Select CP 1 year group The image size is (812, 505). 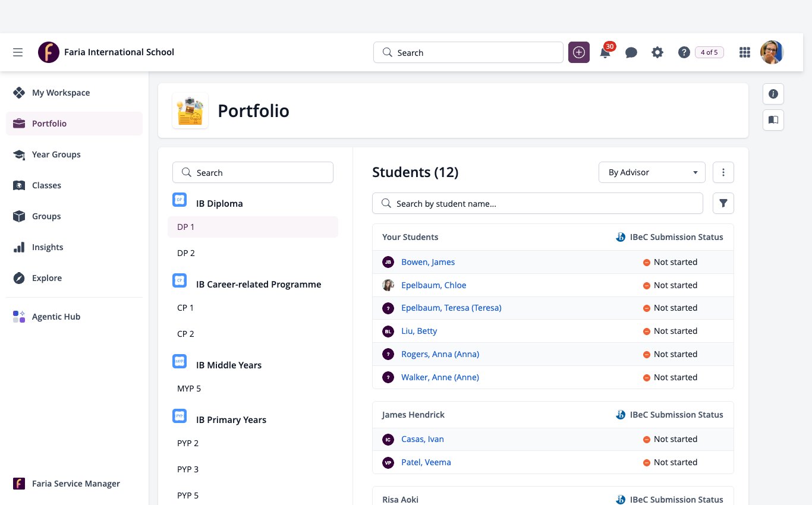(x=253, y=308)
